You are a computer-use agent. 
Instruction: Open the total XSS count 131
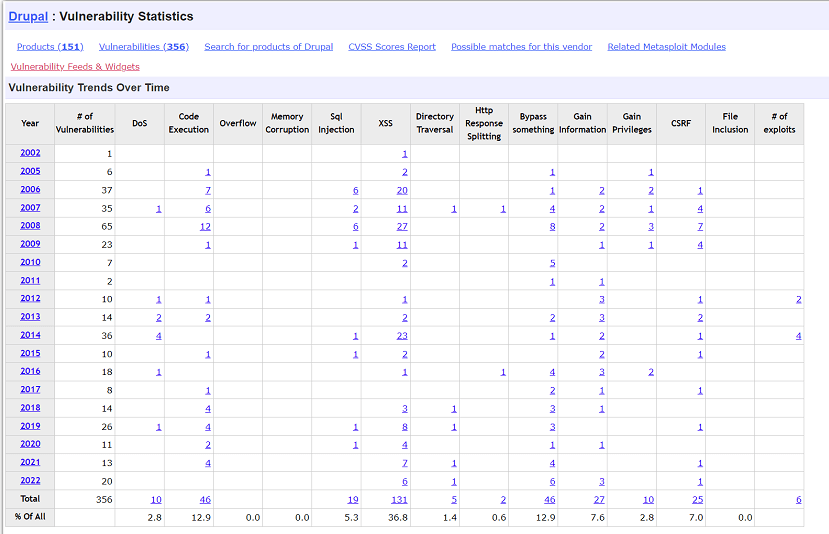pyautogui.click(x=398, y=499)
